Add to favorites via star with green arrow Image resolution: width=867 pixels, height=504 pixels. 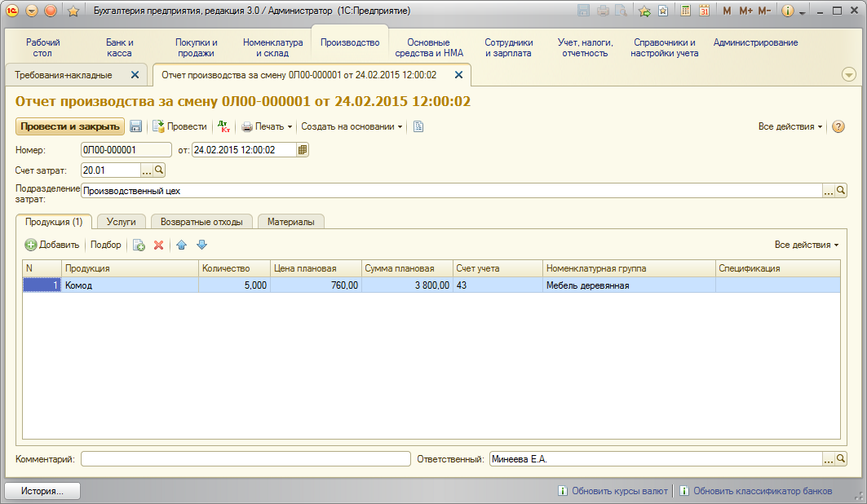click(644, 11)
